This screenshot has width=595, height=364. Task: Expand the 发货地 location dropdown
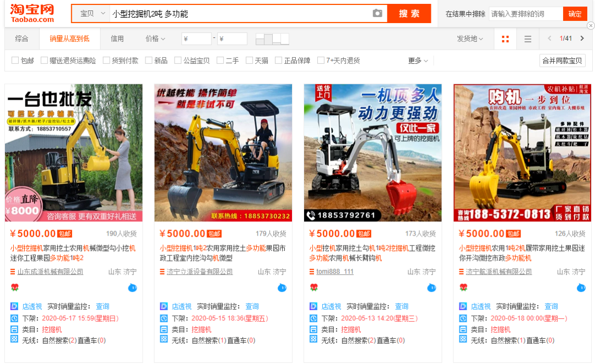pos(469,39)
